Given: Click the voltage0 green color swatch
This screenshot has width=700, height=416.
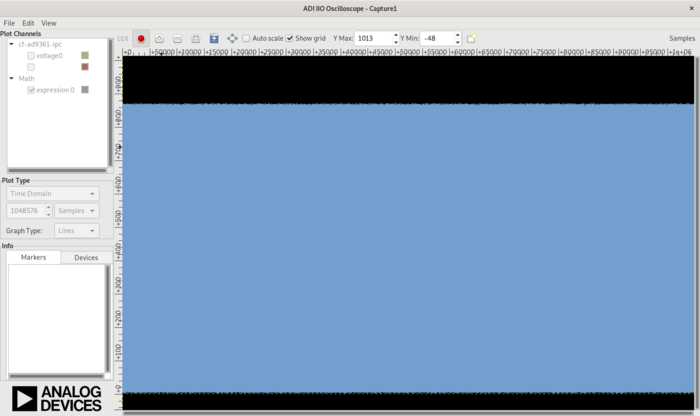Looking at the screenshot, I should tap(85, 55).
